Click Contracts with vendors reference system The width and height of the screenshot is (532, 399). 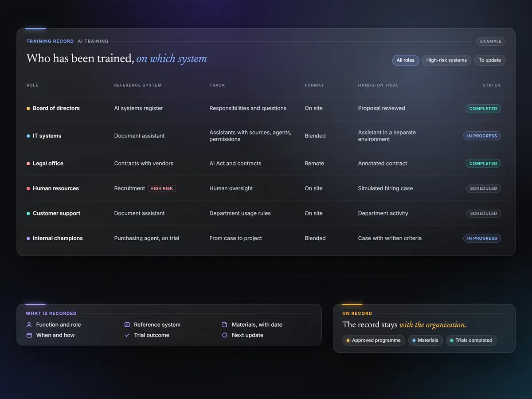click(x=144, y=164)
